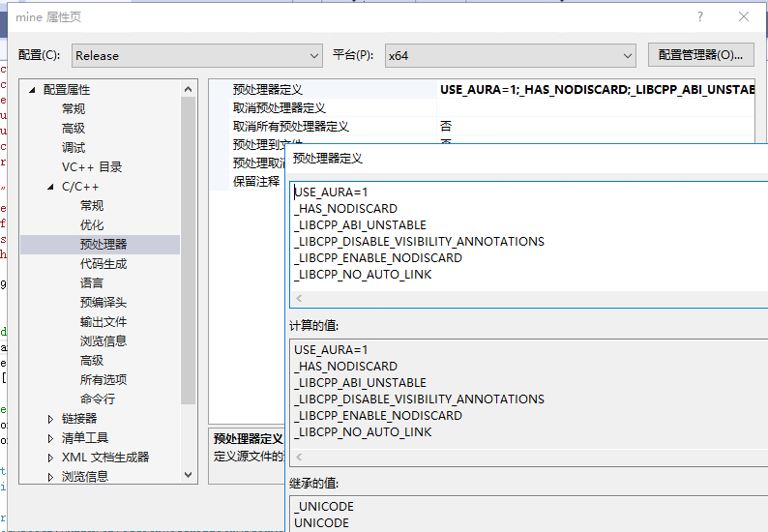The width and height of the screenshot is (768, 532).
Task: Select the highlighted 预处理器 tree item
Action: 103,245
